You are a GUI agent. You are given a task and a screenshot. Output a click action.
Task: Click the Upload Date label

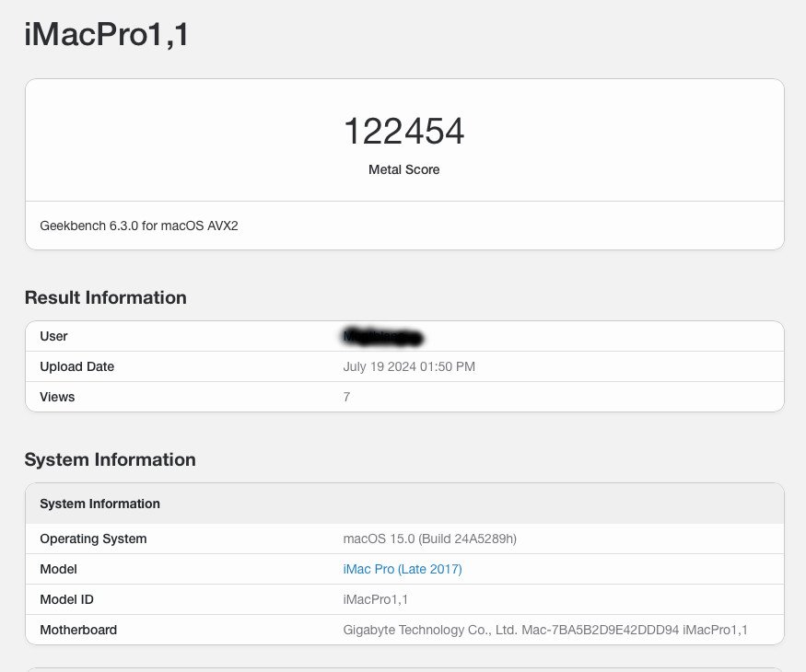(77, 366)
